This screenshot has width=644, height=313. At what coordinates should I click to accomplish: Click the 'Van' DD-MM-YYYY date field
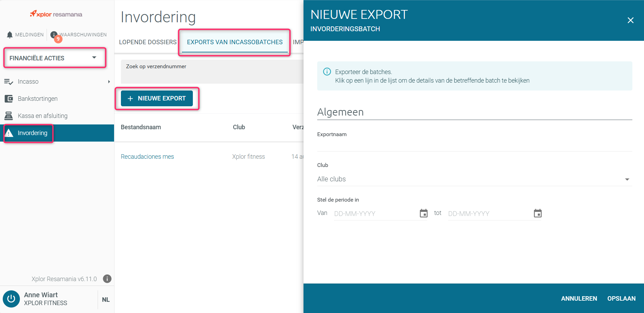[376, 214]
